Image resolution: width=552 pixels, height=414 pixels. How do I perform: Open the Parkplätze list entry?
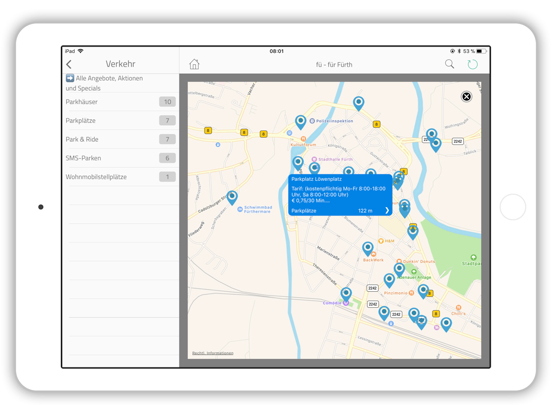(121, 120)
